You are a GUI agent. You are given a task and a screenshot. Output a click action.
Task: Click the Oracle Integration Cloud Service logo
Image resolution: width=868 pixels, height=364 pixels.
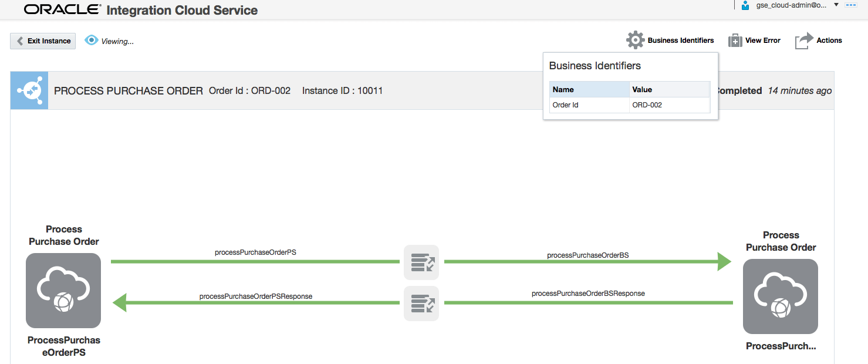tap(141, 10)
